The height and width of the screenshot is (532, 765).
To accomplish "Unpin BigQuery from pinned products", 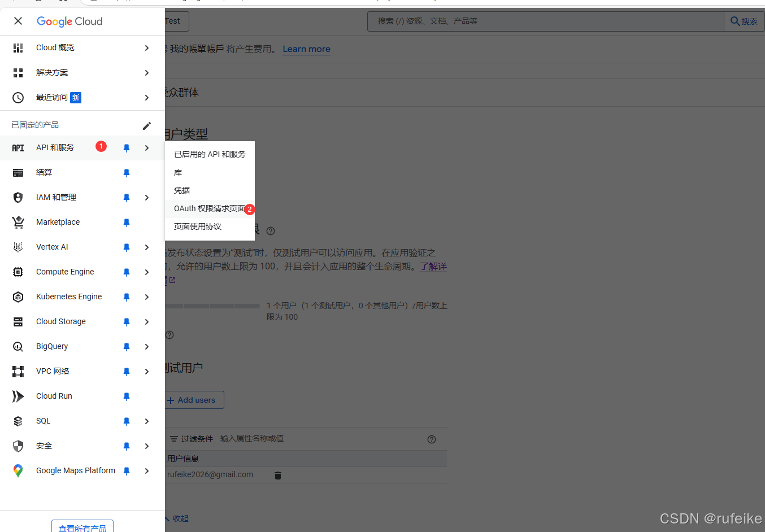I will [x=127, y=347].
